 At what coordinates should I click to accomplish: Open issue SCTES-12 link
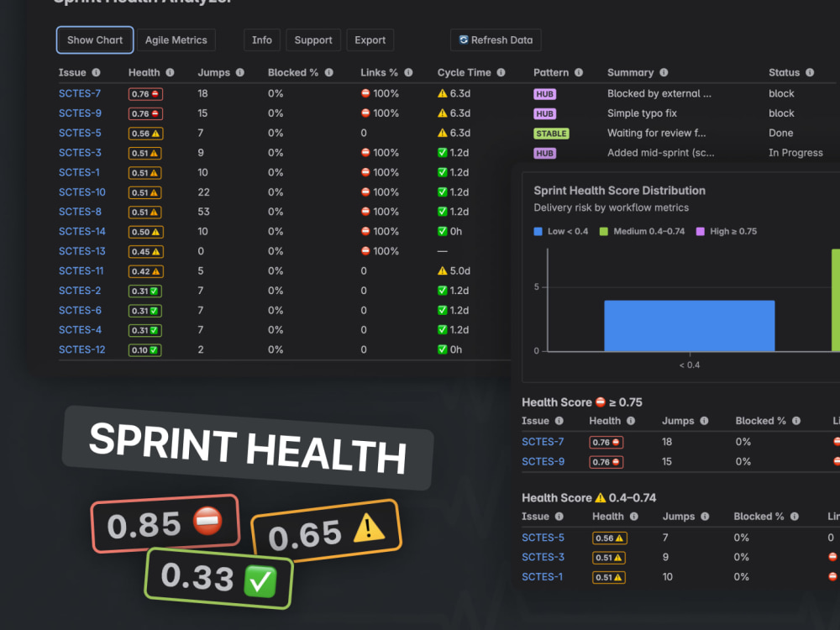[82, 349]
